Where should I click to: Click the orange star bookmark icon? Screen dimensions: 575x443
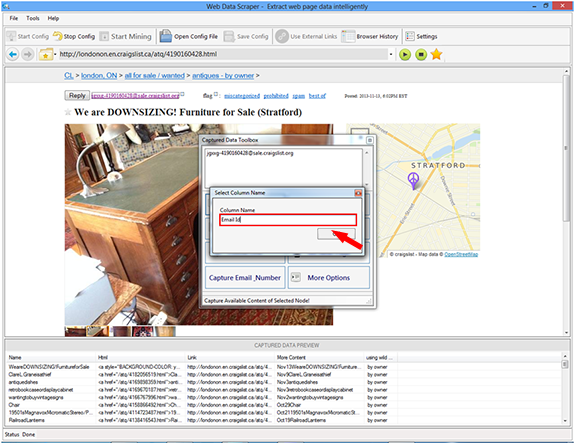pyautogui.click(x=436, y=54)
